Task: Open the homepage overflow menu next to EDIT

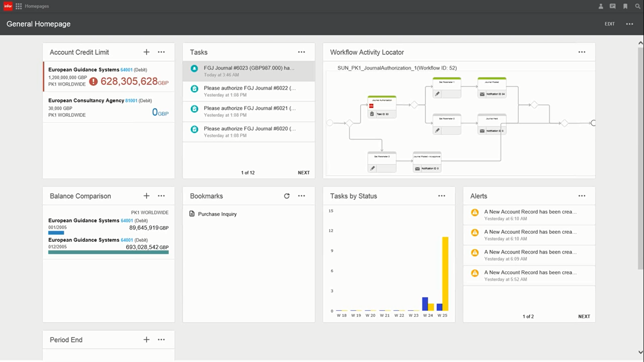Action: point(629,24)
